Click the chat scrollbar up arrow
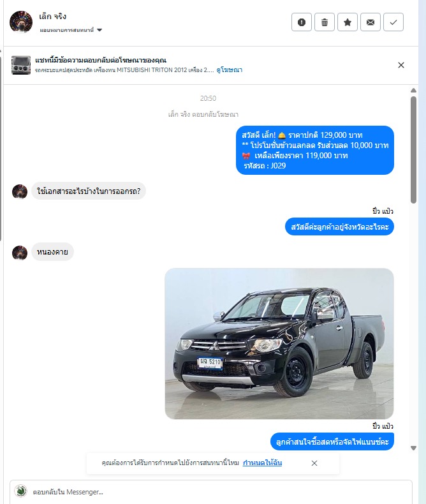426x504 pixels. [x=413, y=91]
